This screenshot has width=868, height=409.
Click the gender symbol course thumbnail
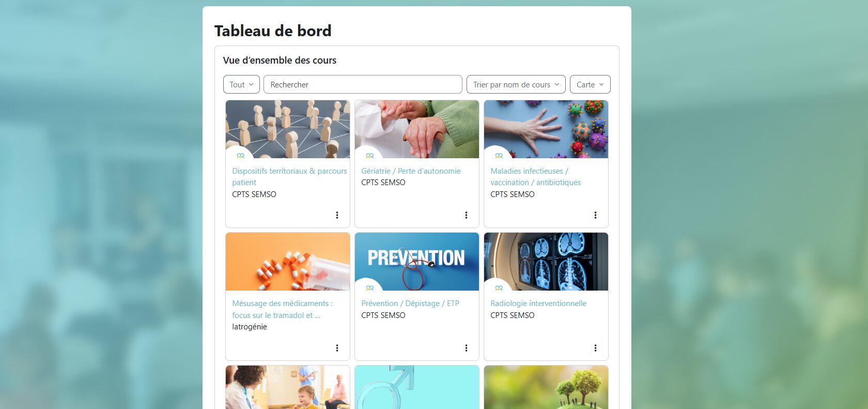[417, 387]
